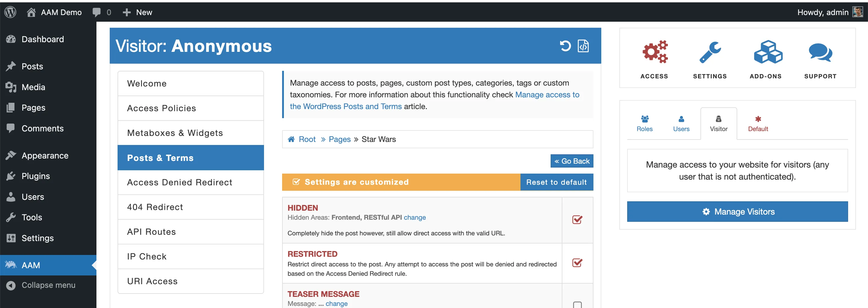Switch to the Roles tab
Viewport: 868px width, 308px height.
point(645,124)
